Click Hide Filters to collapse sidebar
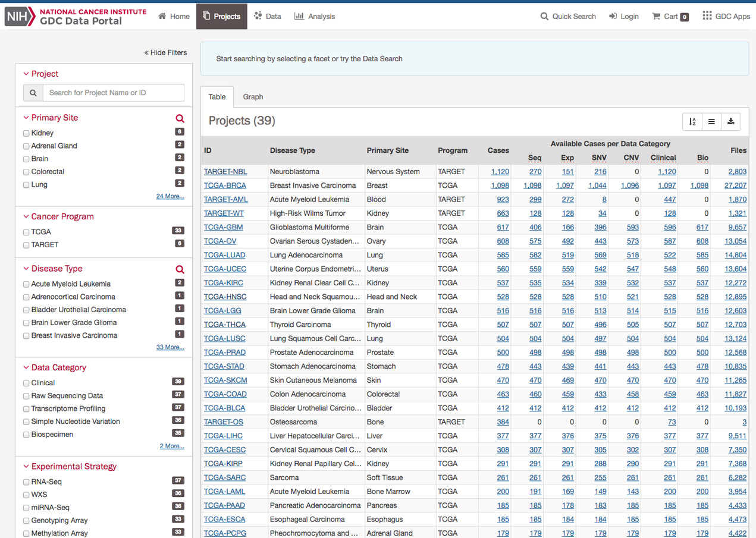756x538 pixels. click(165, 52)
